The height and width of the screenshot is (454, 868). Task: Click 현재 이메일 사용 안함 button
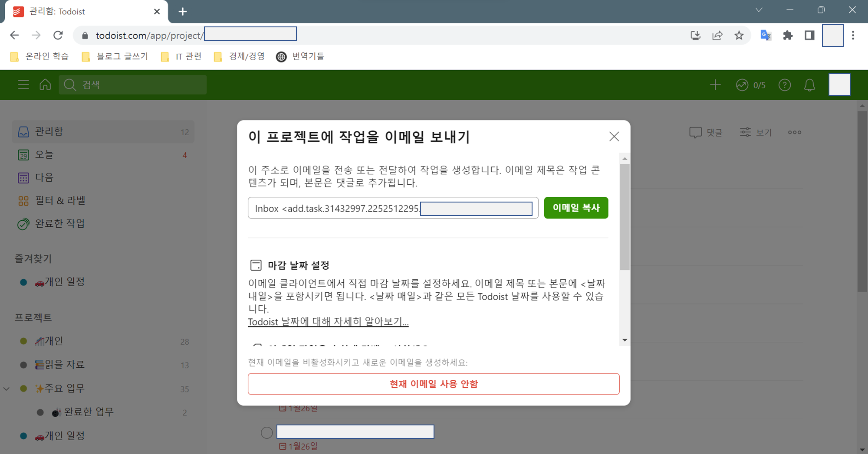434,384
